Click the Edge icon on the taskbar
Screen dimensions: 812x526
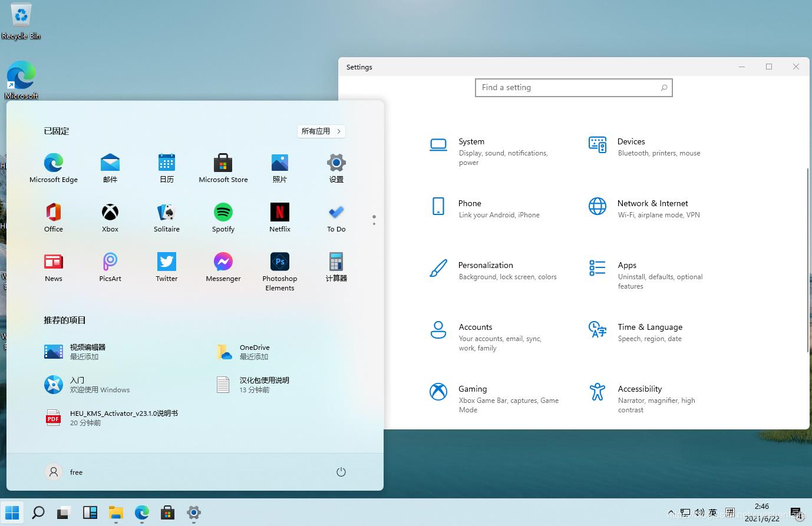pos(142,512)
